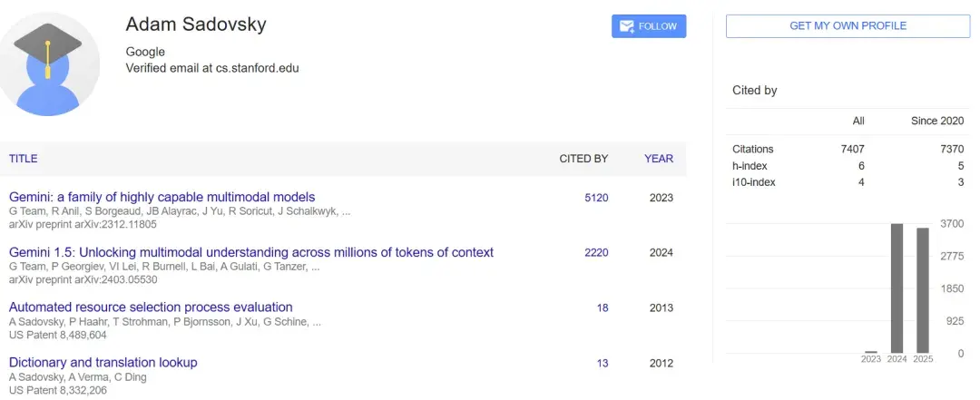Screen dimensions: 980x400
Task: Open the 13 citing articles
Action: 603,364
